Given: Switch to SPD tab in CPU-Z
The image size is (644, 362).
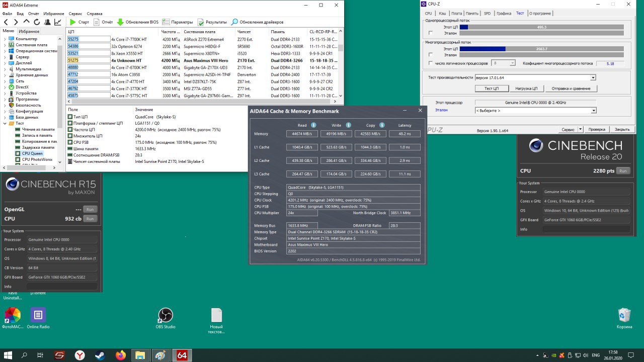Looking at the screenshot, I should pos(487,13).
